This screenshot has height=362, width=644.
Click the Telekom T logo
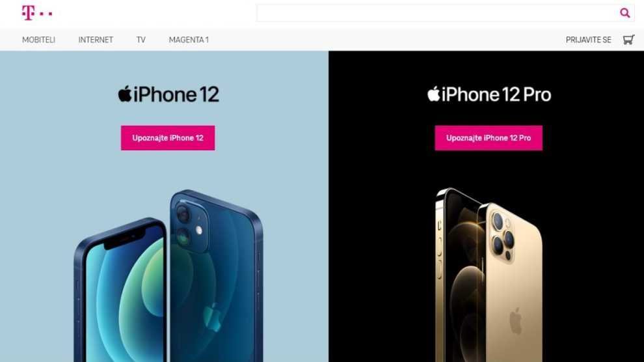[28, 13]
